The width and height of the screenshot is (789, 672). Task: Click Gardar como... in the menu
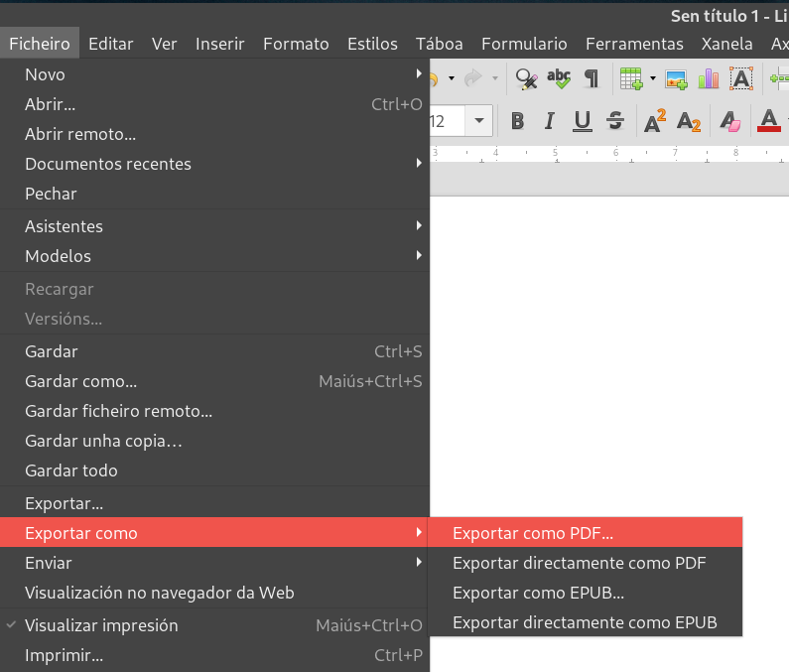(x=81, y=381)
